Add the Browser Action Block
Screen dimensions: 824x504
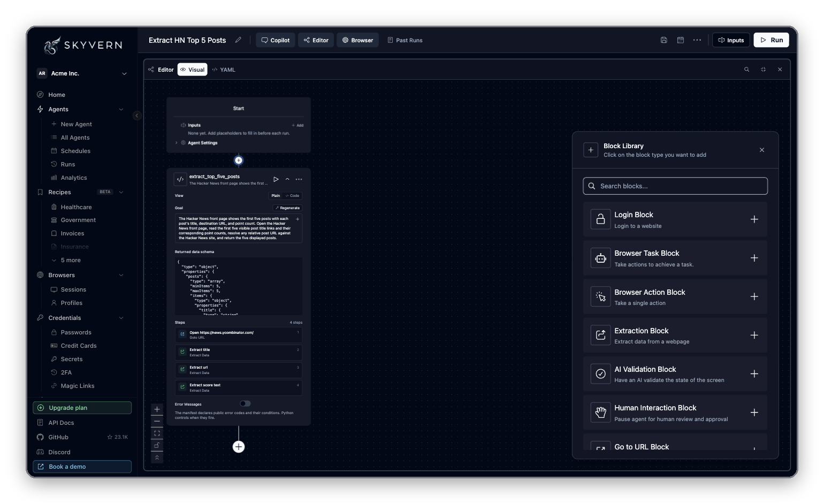click(754, 296)
